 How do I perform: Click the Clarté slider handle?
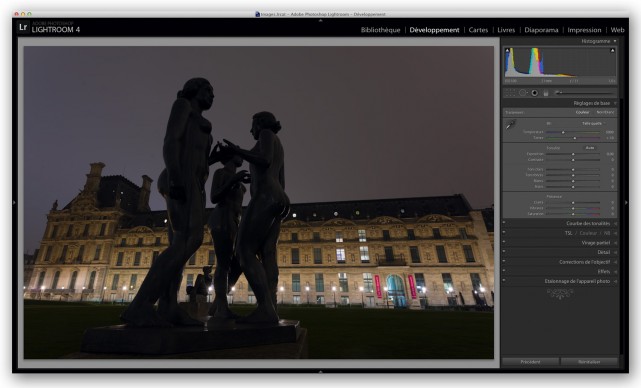(x=573, y=202)
